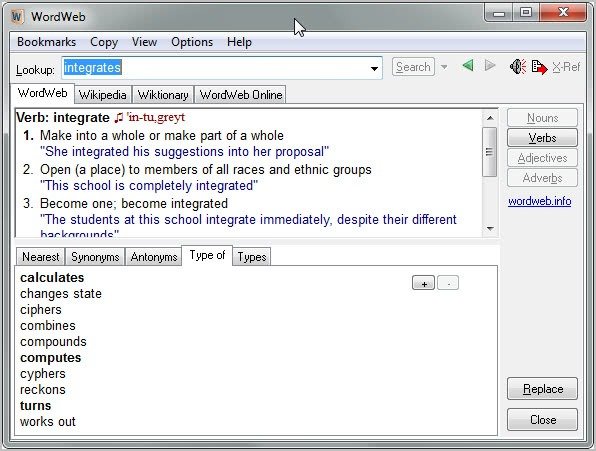
Task: Switch to the Antonyms tab
Action: [154, 257]
